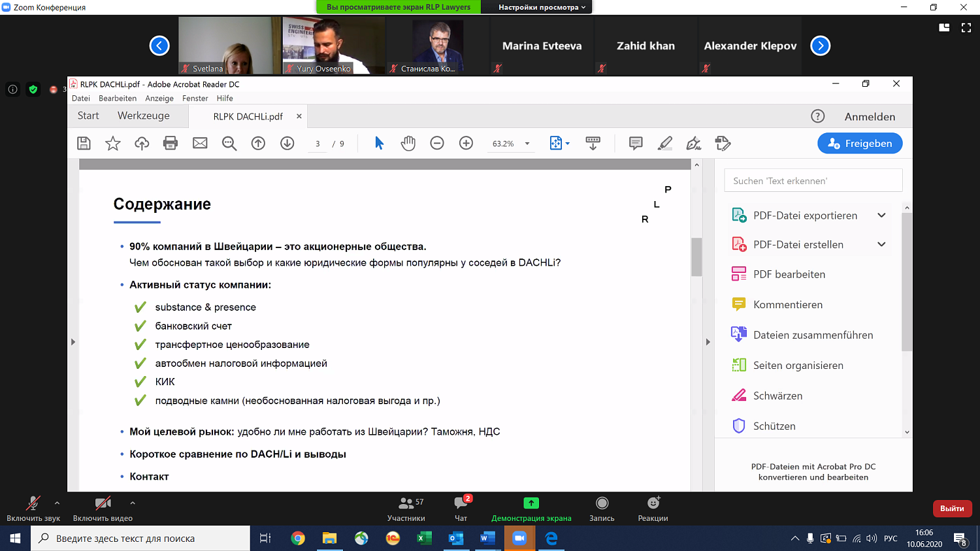The height and width of the screenshot is (551, 980).
Task: Toggle the Запись recording button
Action: (x=602, y=509)
